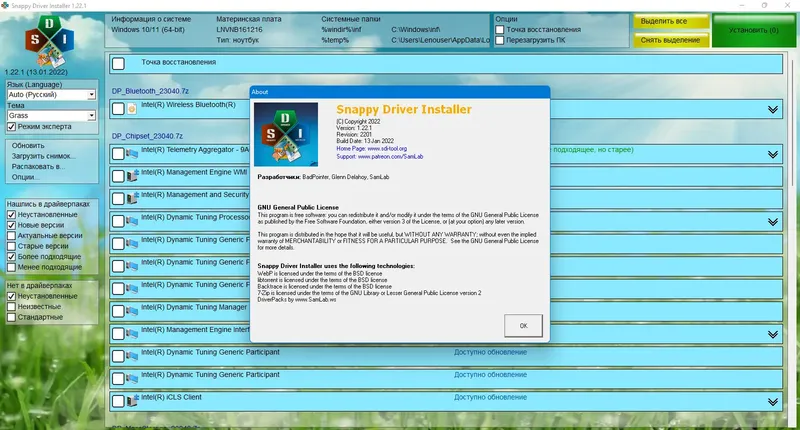Image resolution: width=800 pixels, height=430 pixels.
Task: Click the Intel Management Engine WMI device icon
Action: tap(132, 176)
